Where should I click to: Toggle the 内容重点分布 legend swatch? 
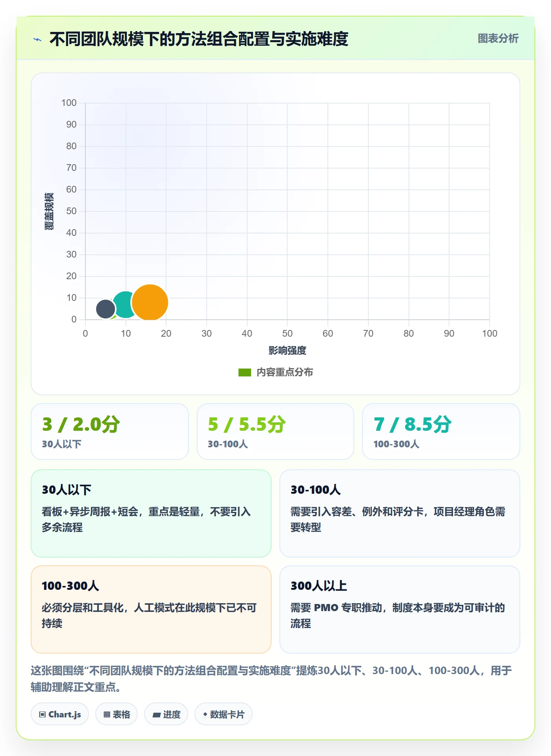(244, 372)
